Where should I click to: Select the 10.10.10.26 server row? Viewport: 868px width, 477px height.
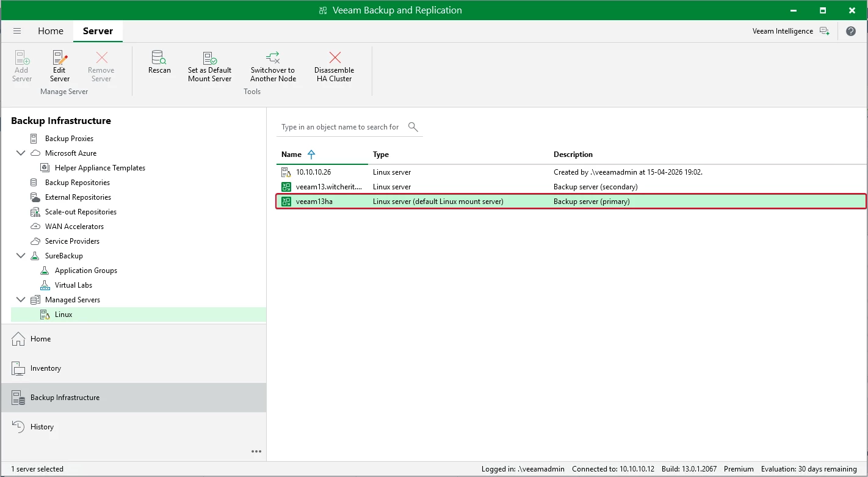click(x=571, y=172)
